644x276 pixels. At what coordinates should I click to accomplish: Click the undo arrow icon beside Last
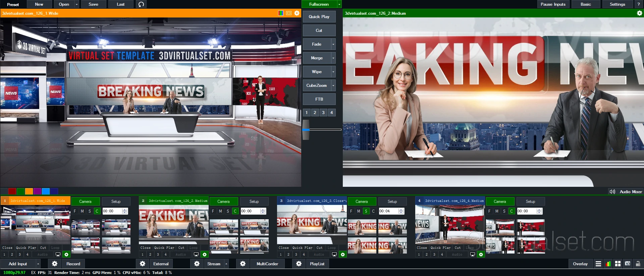141,4
